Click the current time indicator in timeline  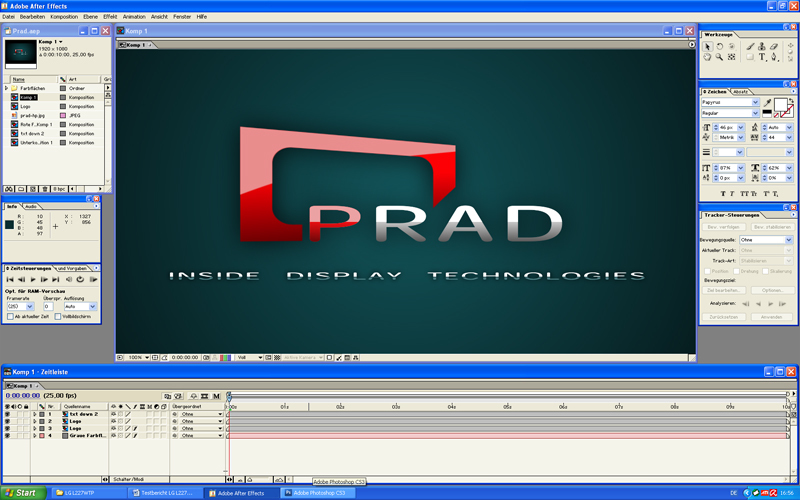(229, 396)
